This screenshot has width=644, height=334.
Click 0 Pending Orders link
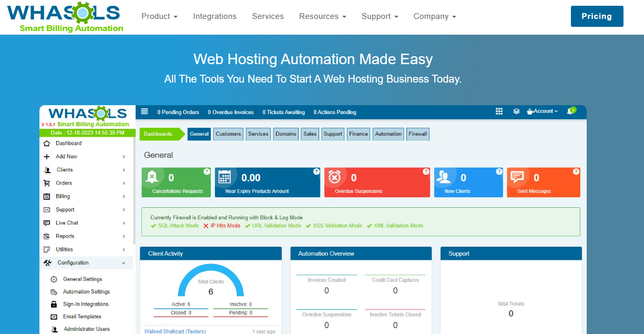tap(178, 112)
